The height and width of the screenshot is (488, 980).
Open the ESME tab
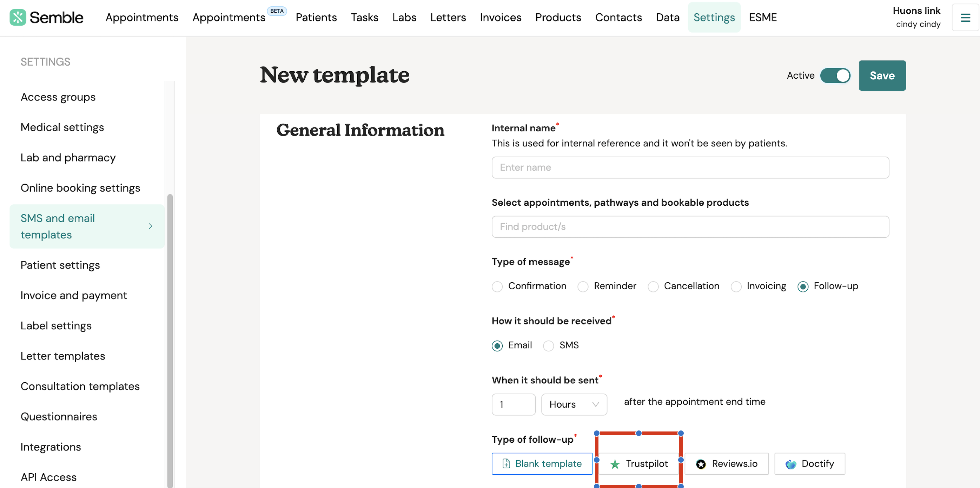click(763, 18)
